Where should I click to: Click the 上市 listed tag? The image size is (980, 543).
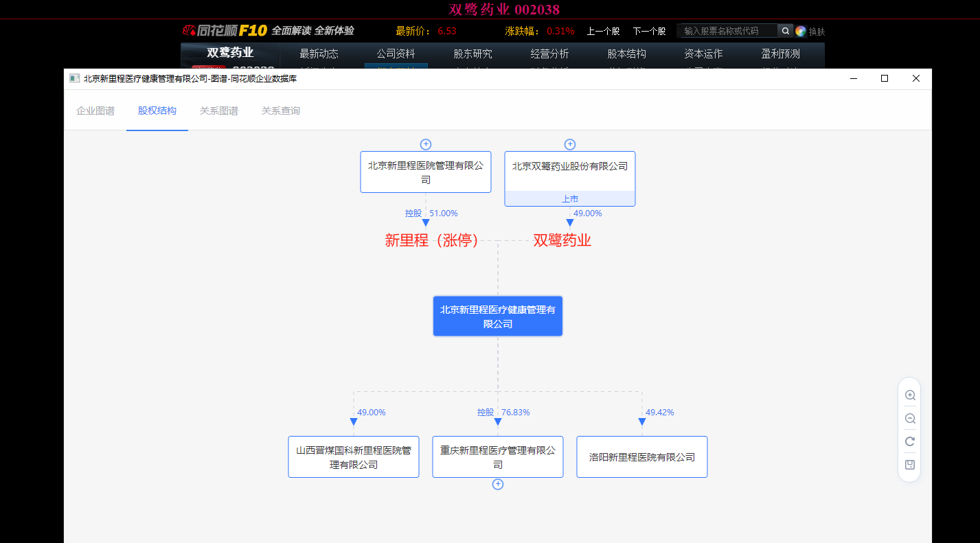pyautogui.click(x=570, y=198)
